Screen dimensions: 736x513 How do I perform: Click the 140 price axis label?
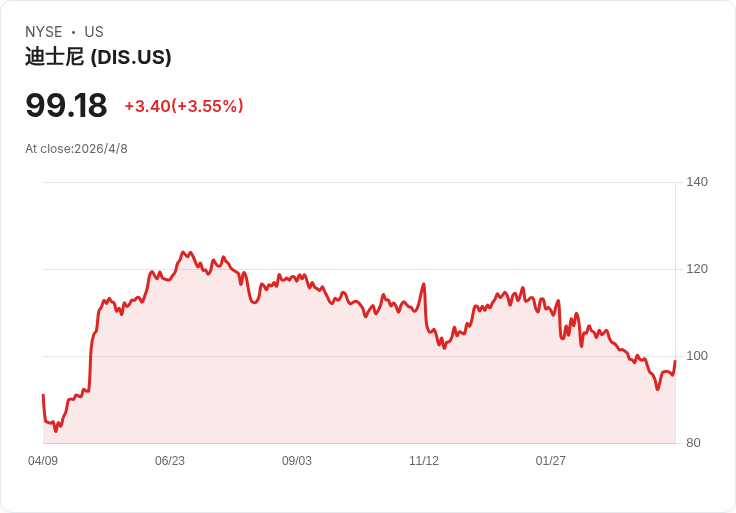[697, 182]
